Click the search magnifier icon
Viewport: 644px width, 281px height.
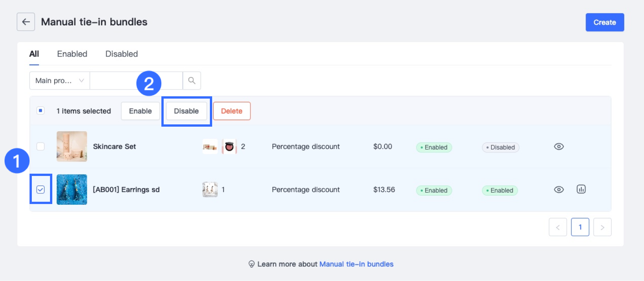[192, 80]
